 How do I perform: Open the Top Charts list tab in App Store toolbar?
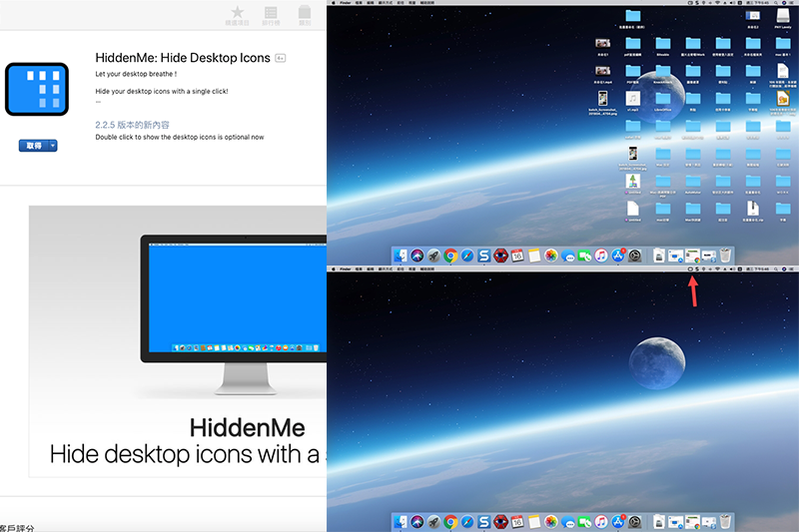point(271,15)
